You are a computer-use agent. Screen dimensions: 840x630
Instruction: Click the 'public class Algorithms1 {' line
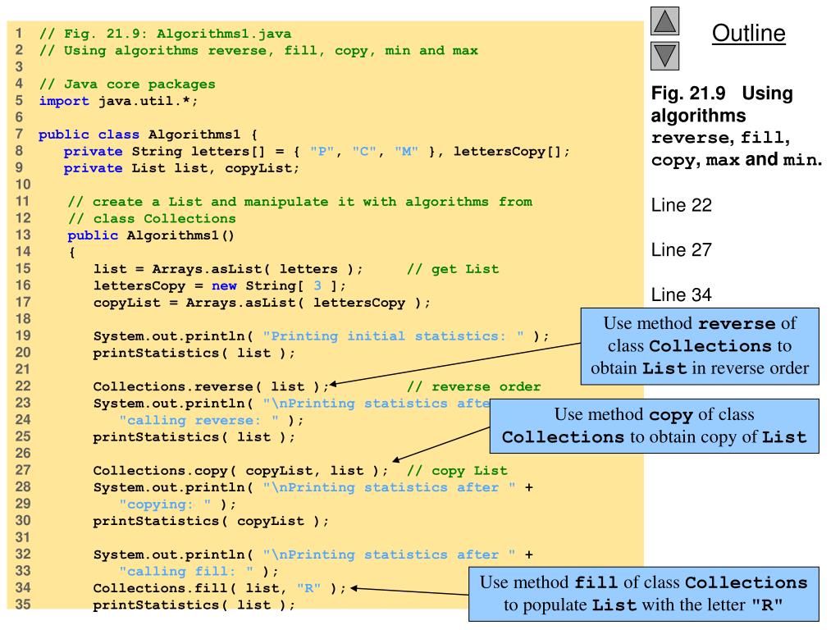[x=148, y=135]
